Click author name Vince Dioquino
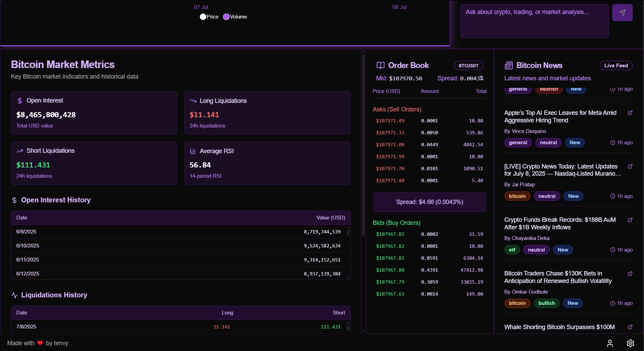Image resolution: width=644 pixels, height=351 pixels. coord(529,131)
